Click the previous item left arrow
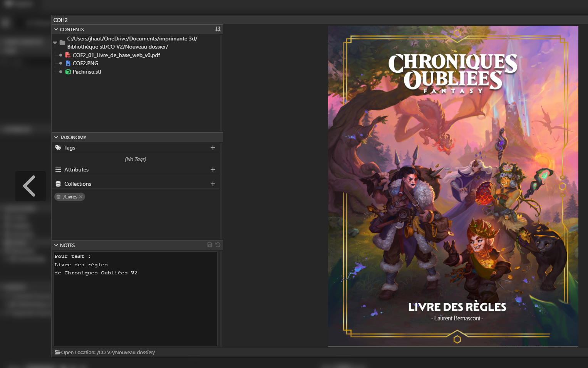 [x=30, y=186]
